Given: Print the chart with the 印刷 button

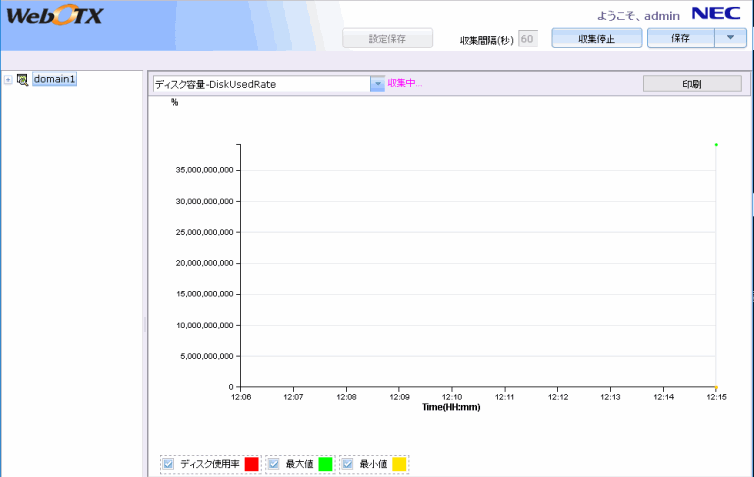Looking at the screenshot, I should coord(691,84).
